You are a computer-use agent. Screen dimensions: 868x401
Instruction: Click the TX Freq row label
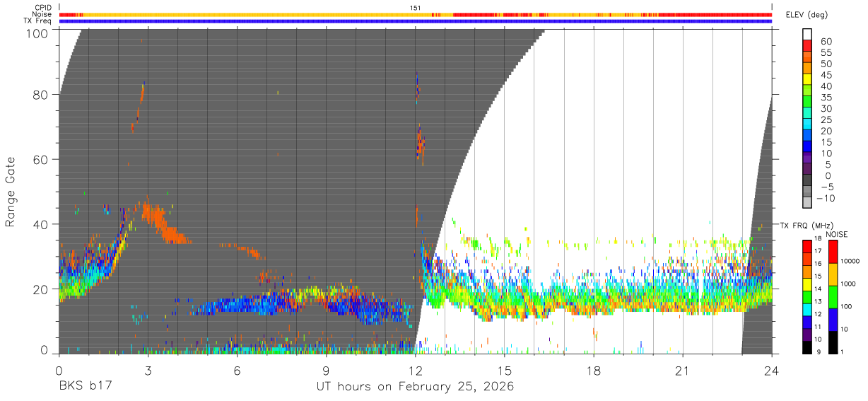(x=38, y=21)
